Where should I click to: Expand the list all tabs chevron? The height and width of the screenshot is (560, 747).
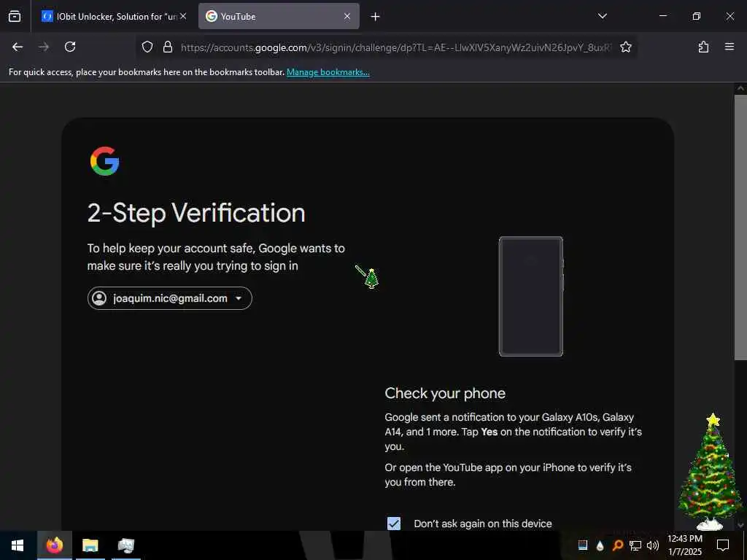pyautogui.click(x=602, y=16)
